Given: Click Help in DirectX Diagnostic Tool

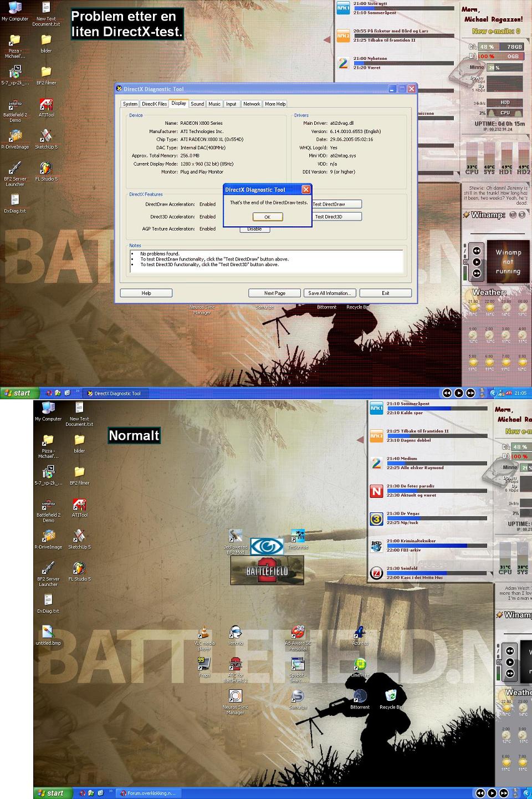Looking at the screenshot, I should 146,293.
